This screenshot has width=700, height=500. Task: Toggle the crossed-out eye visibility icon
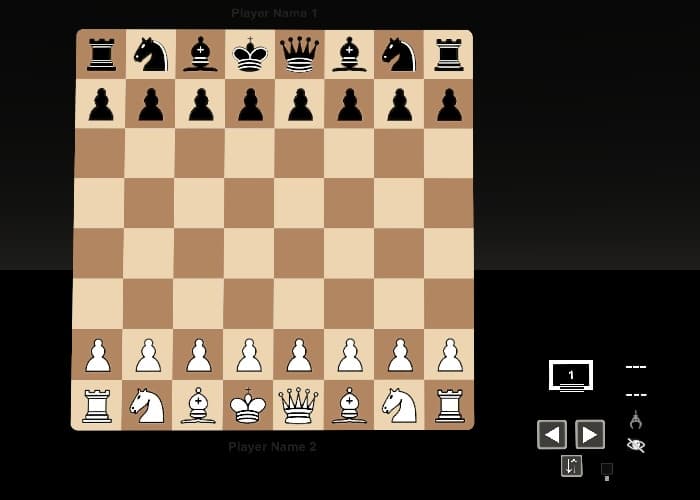point(636,445)
